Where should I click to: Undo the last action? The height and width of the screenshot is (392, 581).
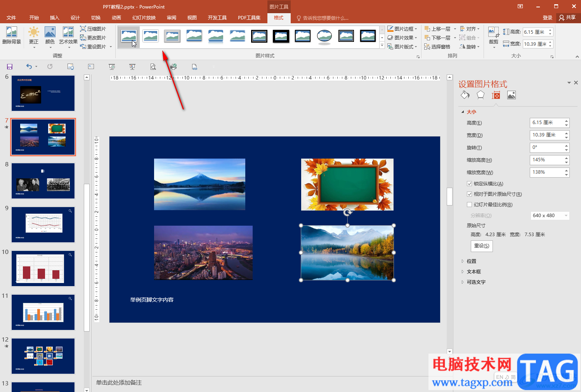click(x=29, y=67)
